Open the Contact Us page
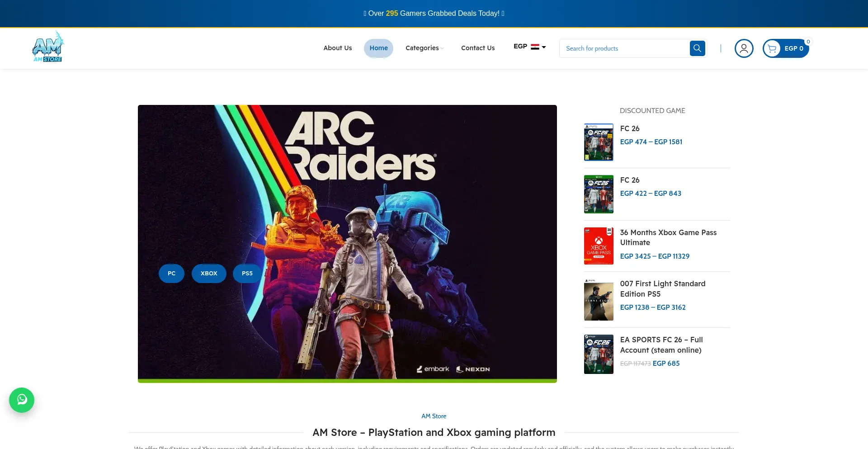Image resolution: width=868 pixels, height=449 pixels. 478,48
